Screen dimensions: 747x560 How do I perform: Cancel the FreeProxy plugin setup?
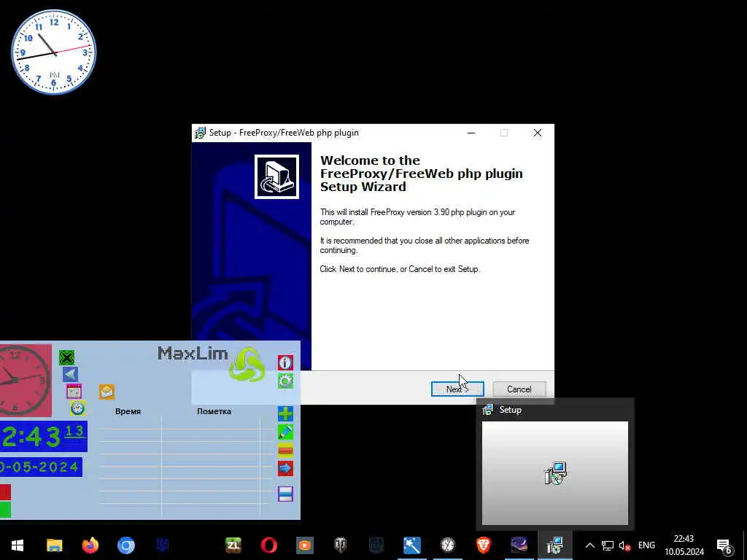pos(519,389)
